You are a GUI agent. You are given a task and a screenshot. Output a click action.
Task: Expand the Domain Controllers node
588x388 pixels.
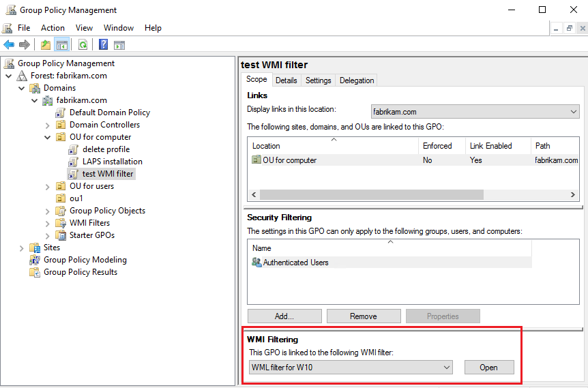(x=47, y=125)
